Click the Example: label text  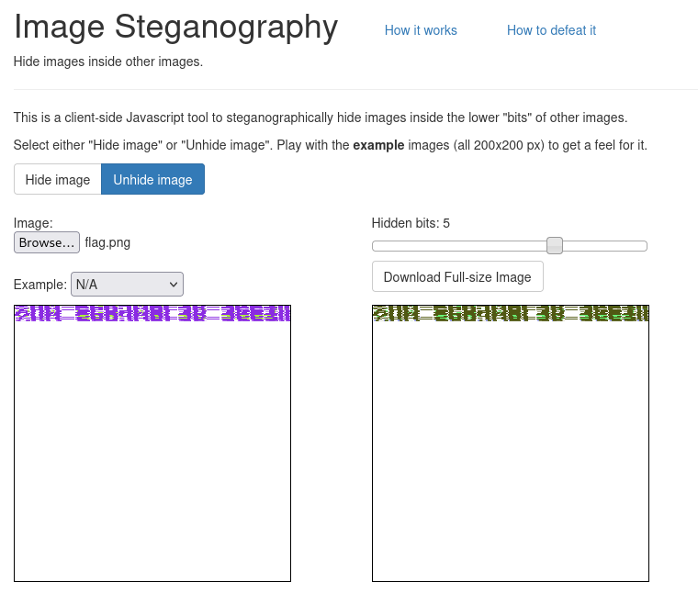[x=40, y=285]
